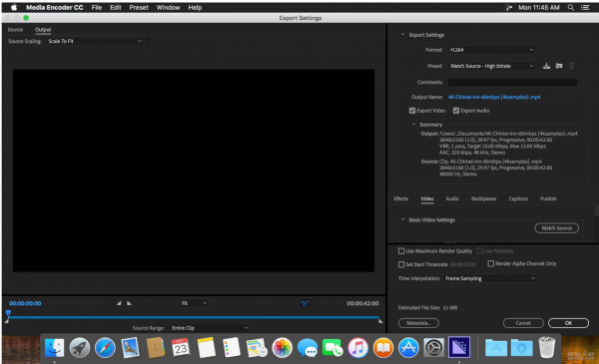Open Notes icon in dock
The width and height of the screenshot is (599, 364).
[x=207, y=348]
